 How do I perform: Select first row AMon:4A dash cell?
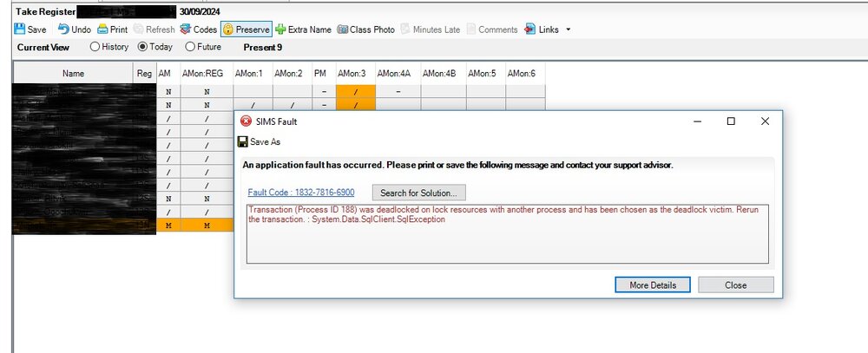398,92
